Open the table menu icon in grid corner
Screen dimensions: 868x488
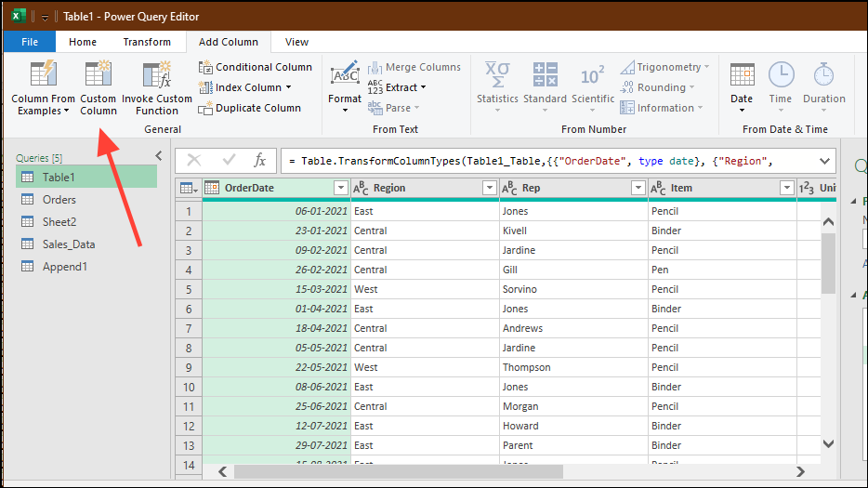(x=189, y=189)
